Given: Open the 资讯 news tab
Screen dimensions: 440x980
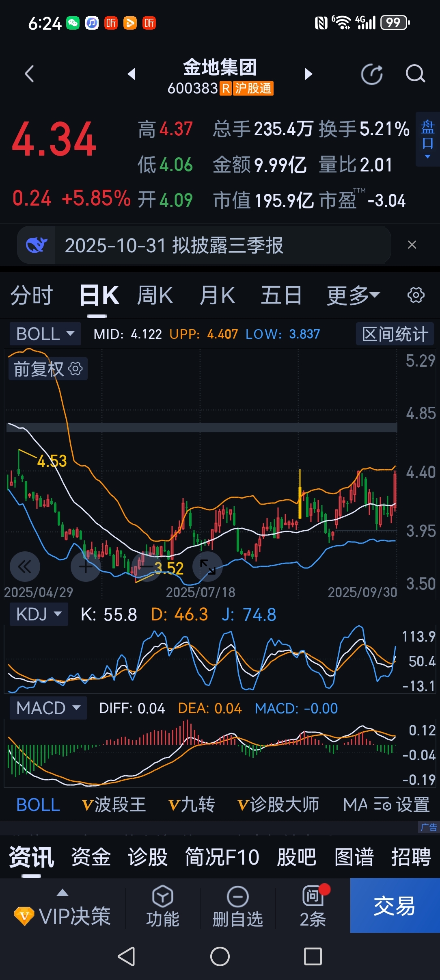Looking at the screenshot, I should click(x=32, y=856).
